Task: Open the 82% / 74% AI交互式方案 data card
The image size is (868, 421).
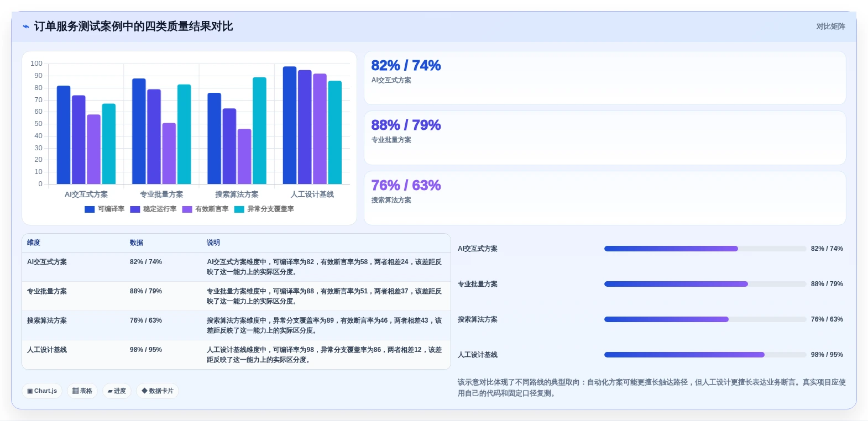Action: [605, 78]
